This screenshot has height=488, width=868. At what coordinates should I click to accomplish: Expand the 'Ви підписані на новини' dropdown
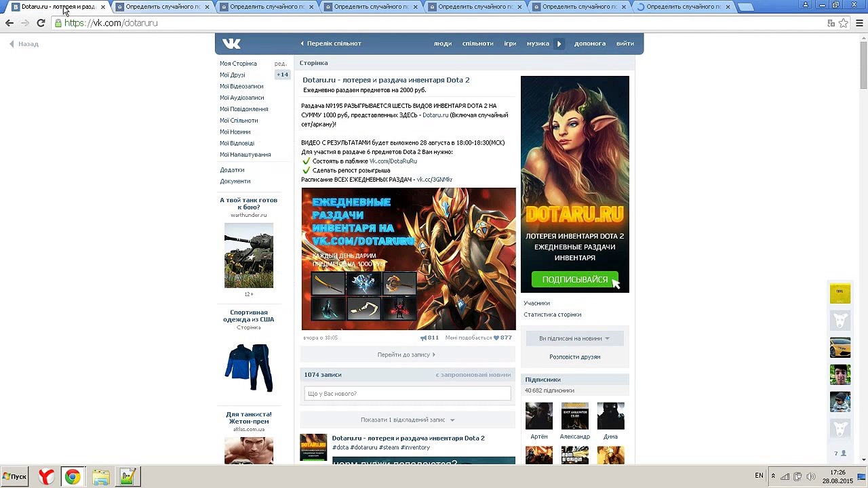point(574,338)
